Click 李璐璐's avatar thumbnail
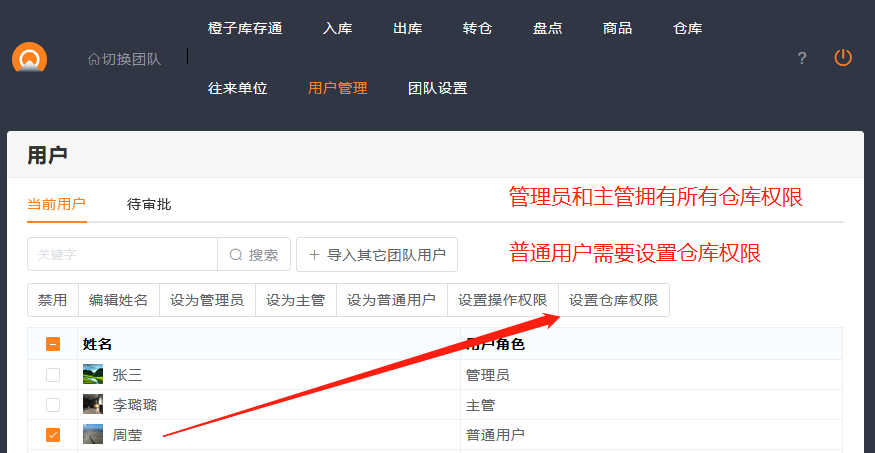875x453 pixels. pos(93,405)
